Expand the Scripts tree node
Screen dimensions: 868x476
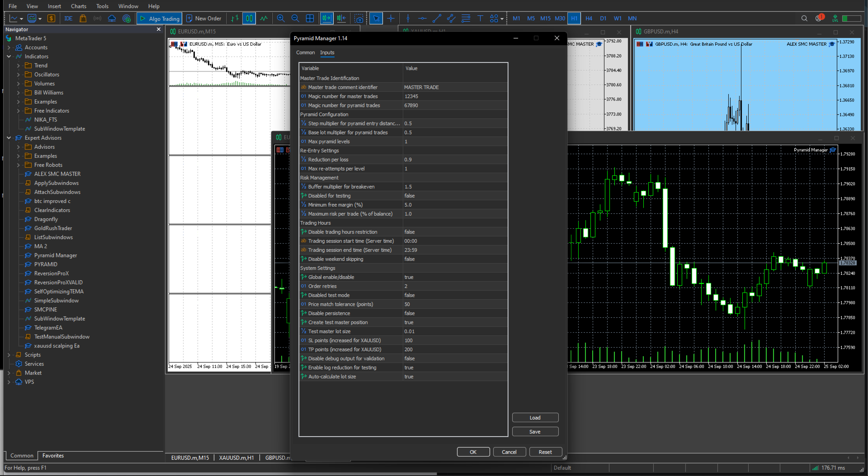tap(9, 355)
